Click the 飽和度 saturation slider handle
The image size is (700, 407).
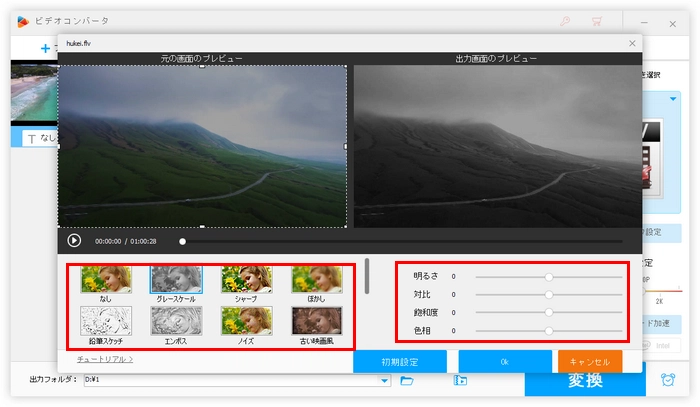click(549, 312)
